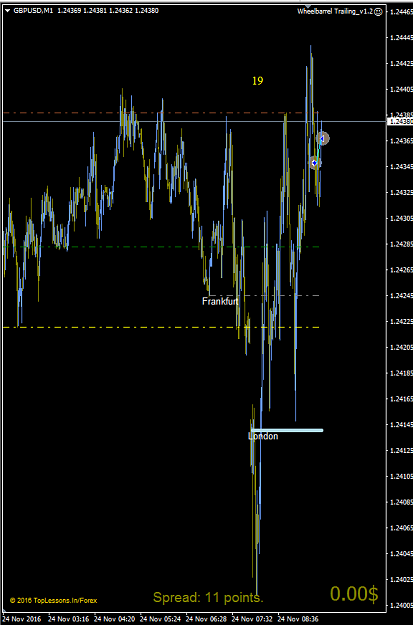Screen dimensions: 413x625
Task: Select the upper blue trade arrow marker
Action: pyautogui.click(x=322, y=138)
